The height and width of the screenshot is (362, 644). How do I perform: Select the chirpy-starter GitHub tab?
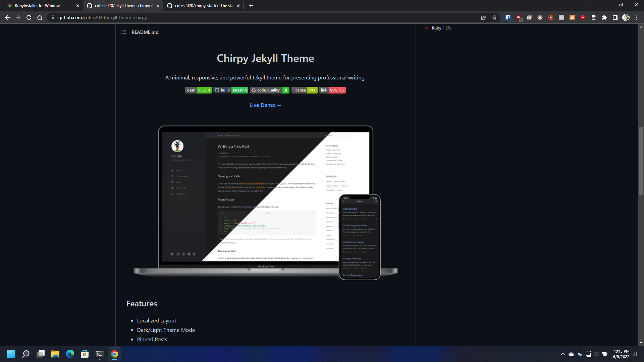click(204, 5)
